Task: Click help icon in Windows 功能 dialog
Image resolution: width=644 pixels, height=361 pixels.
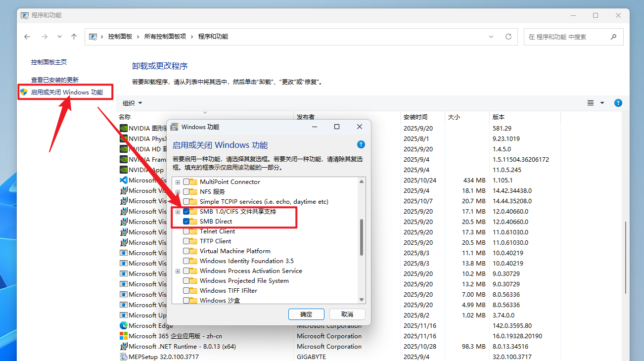Action: click(361, 144)
